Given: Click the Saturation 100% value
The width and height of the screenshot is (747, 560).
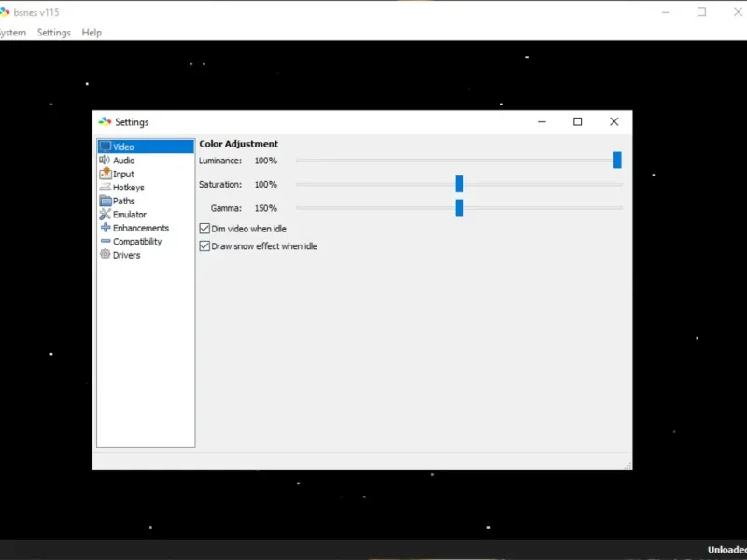Looking at the screenshot, I should click(x=266, y=184).
